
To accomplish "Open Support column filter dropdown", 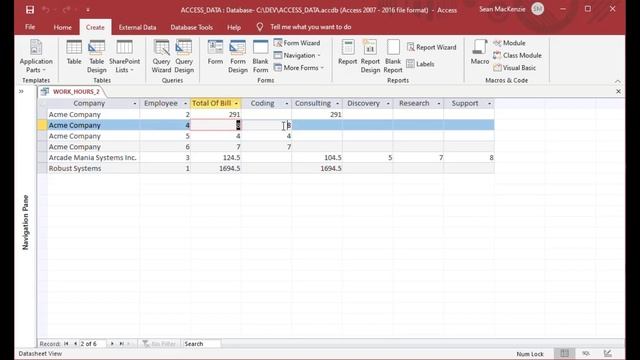I will pos(489,104).
